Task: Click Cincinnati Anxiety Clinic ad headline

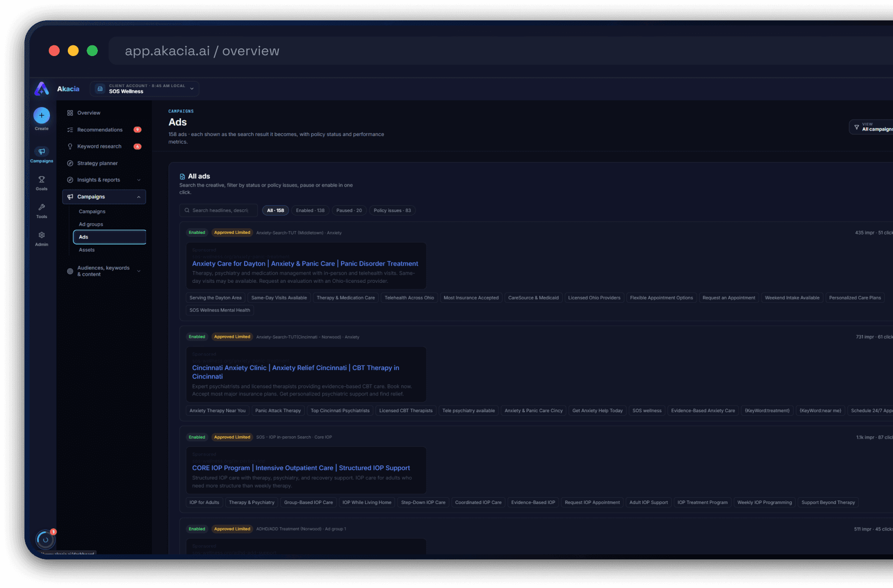Action: coord(296,372)
